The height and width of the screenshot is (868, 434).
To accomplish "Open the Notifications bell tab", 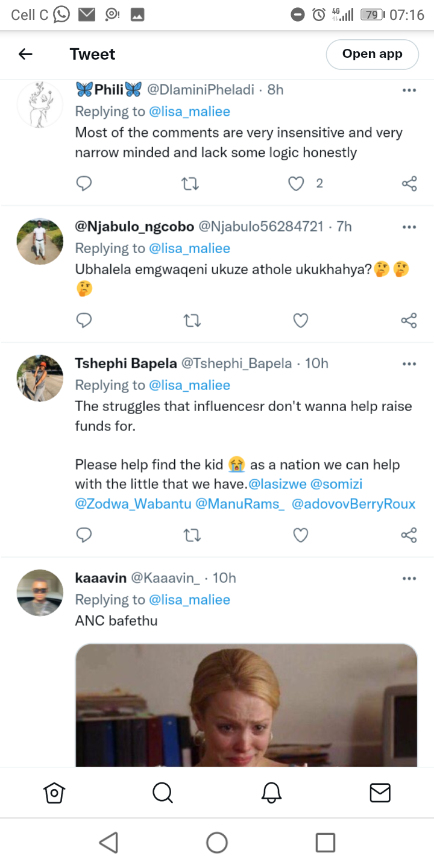I will (x=271, y=793).
